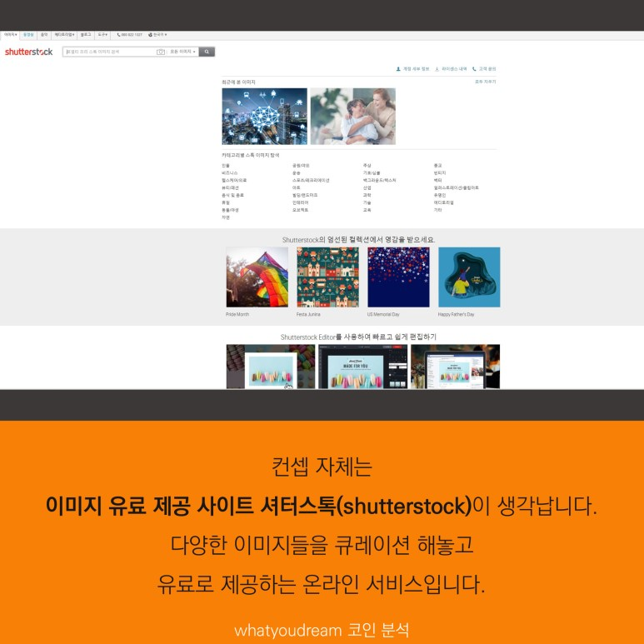The height and width of the screenshot is (644, 644).
Task: Select the 스포츠/레크리에이션 category
Action: (x=311, y=180)
